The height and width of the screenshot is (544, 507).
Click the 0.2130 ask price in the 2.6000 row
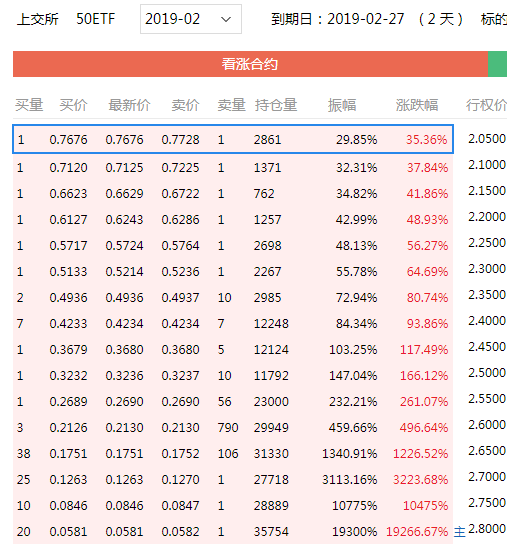pos(180,427)
